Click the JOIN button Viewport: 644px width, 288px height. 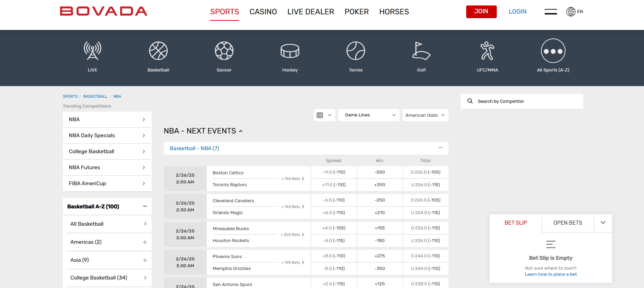coord(481,12)
